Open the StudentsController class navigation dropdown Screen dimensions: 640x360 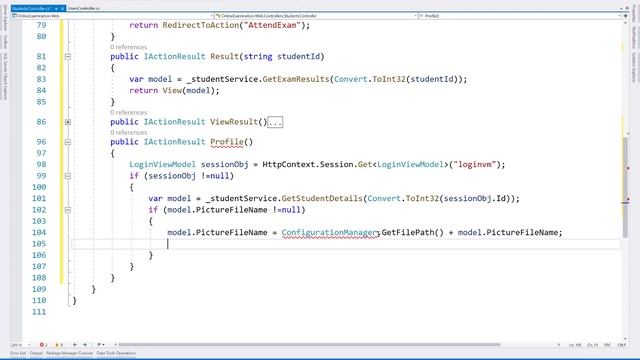pyautogui.click(x=316, y=16)
